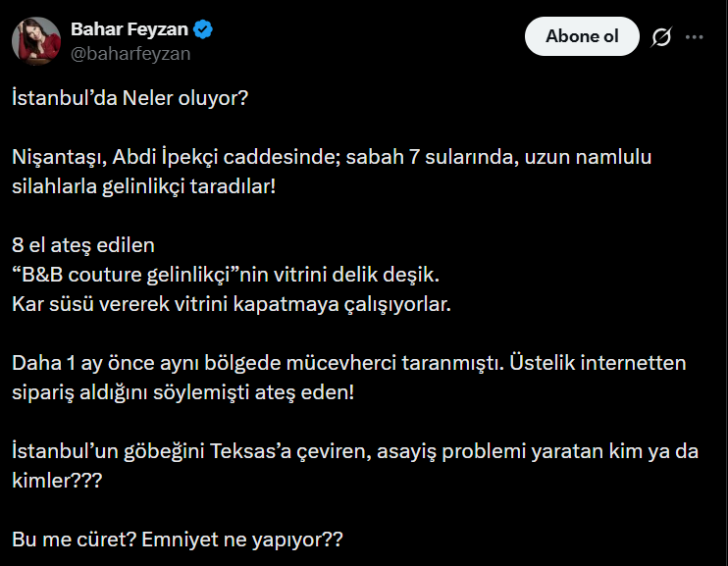This screenshot has width=728, height=566.
Task: Click the line starting "Nişantaşı, Abdi İpekçi caddesinde"
Action: tap(332, 157)
